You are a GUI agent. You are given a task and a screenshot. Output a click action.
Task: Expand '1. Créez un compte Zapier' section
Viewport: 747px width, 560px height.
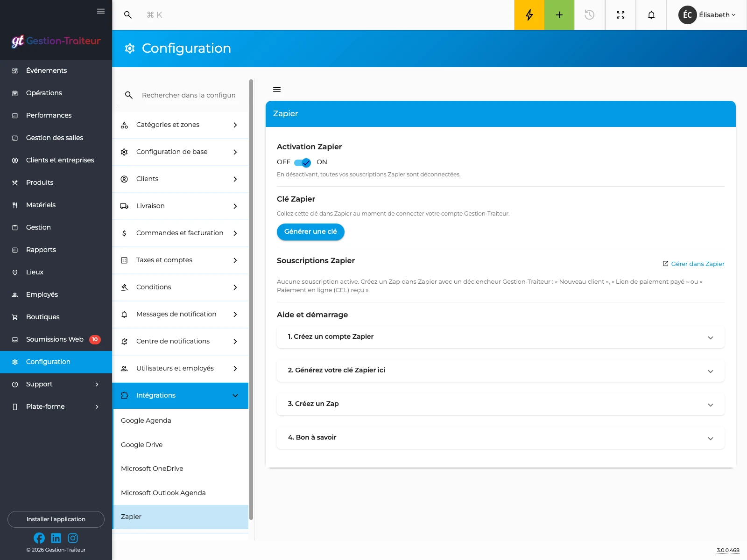coord(500,337)
